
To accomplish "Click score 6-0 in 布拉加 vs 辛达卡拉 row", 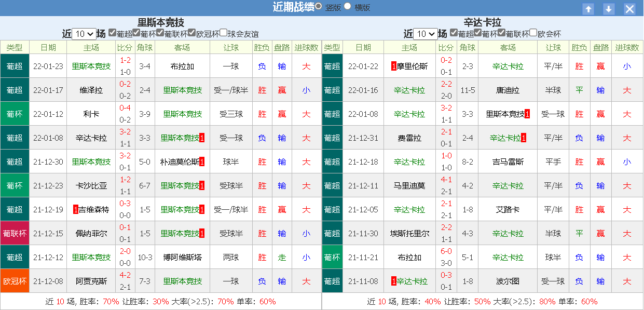I will (x=446, y=251).
